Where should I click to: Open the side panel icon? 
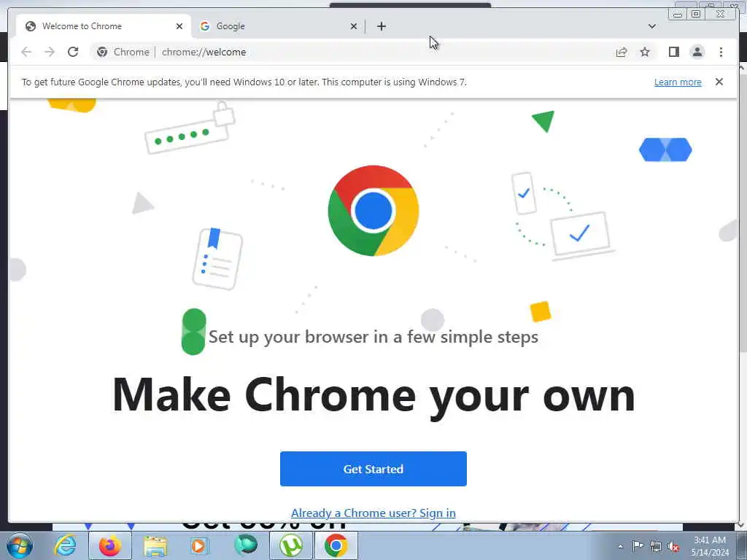click(673, 52)
